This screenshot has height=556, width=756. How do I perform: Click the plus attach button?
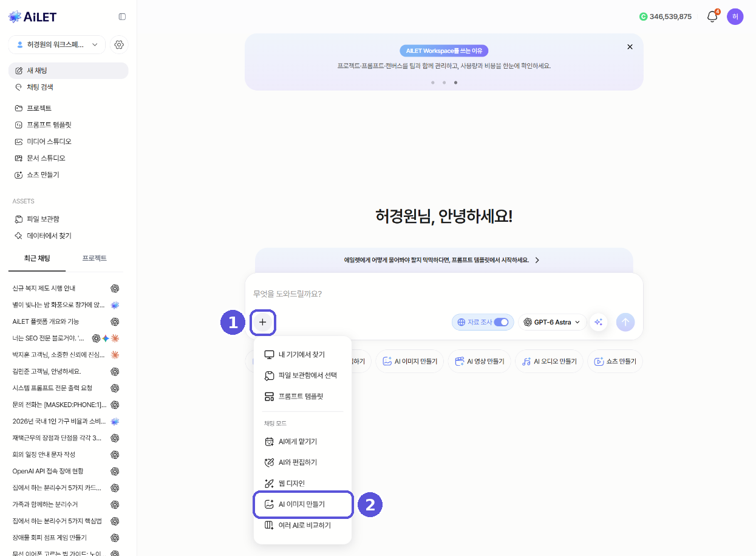tap(262, 322)
